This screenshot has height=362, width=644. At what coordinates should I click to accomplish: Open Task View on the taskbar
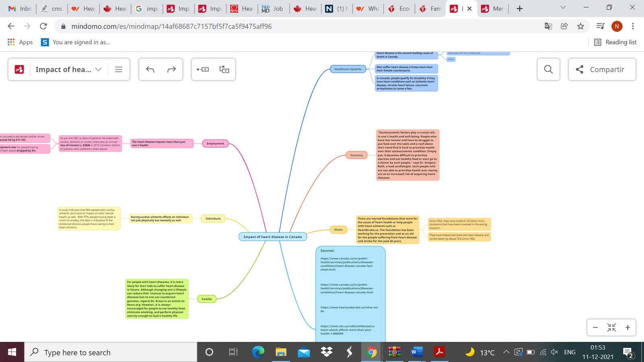pos(233,352)
